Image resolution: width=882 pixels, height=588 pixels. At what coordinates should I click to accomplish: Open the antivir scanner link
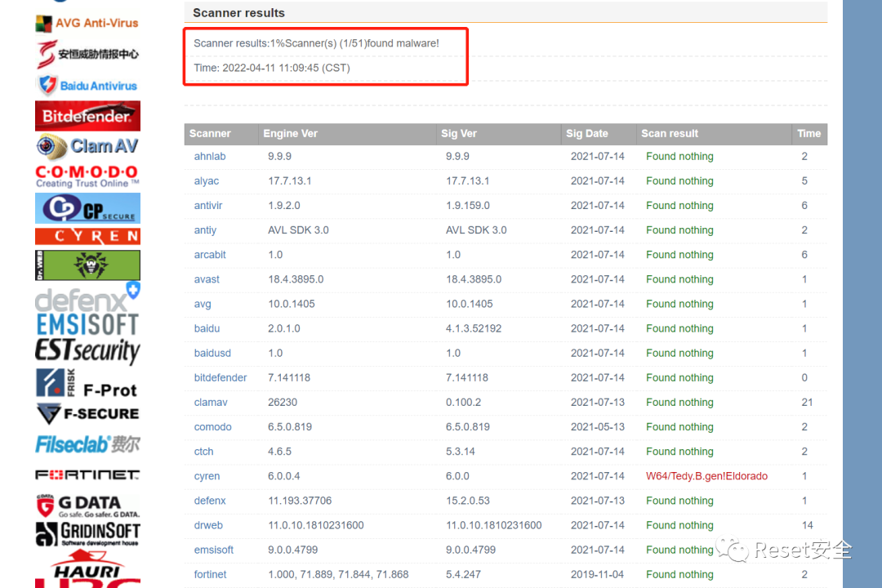click(x=208, y=205)
